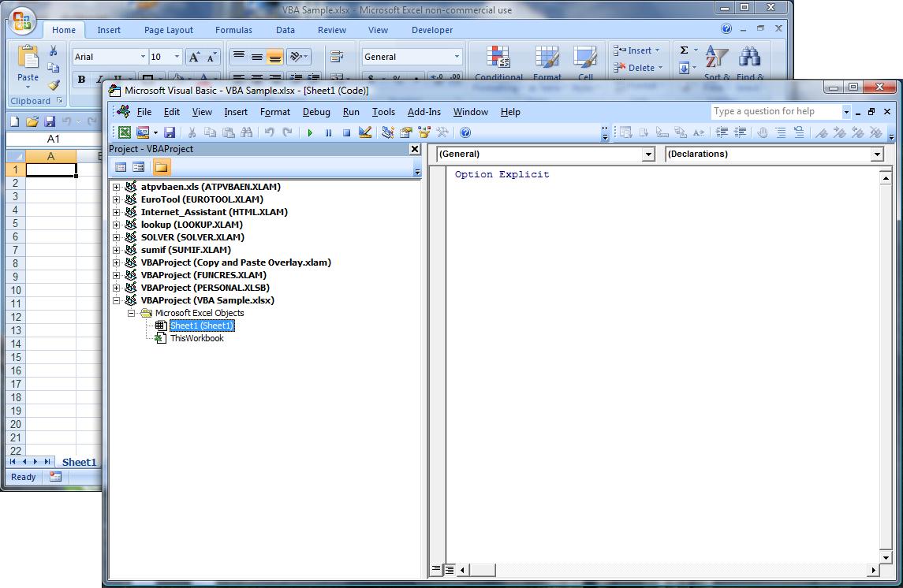Select the Sheet1 tab in Excel
The image size is (903, 588).
click(x=79, y=462)
